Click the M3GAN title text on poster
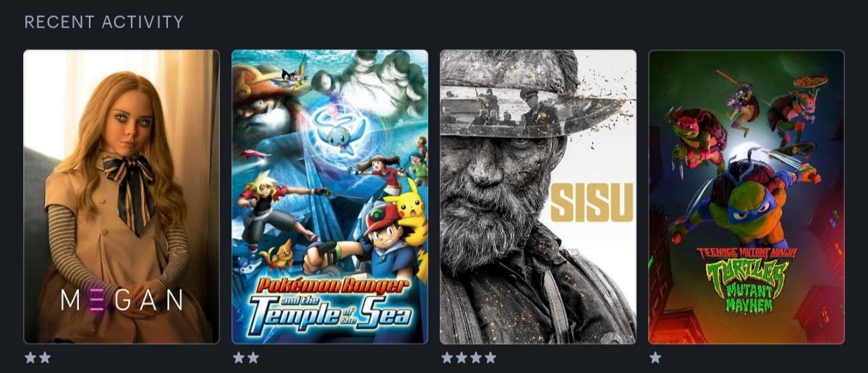 tap(122, 300)
